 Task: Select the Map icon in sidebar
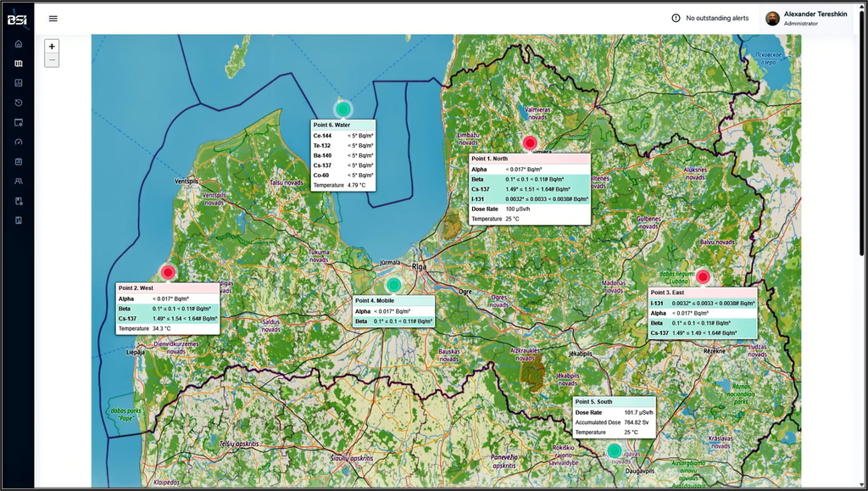tap(19, 64)
